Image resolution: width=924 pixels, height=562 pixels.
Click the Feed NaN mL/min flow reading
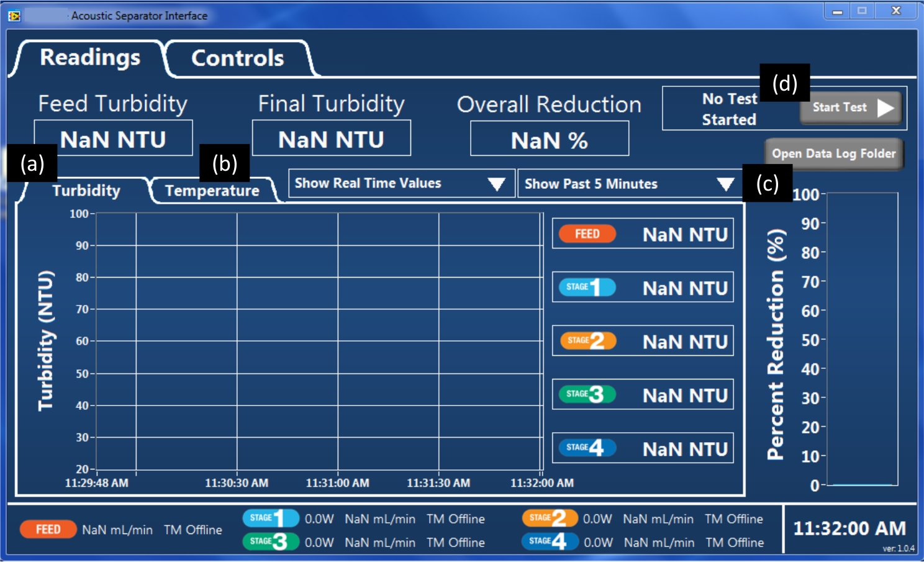point(117,530)
